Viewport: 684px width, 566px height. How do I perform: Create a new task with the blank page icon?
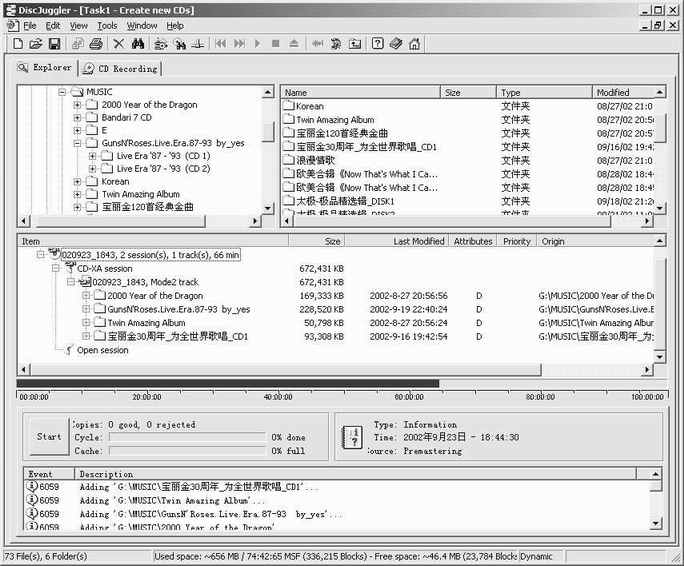point(18,44)
